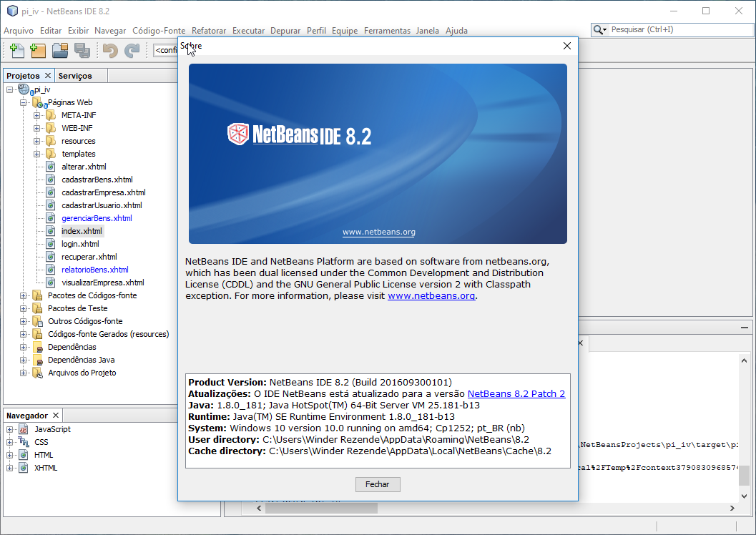The width and height of the screenshot is (756, 535).
Task: Click the search magnifier icon
Action: pyautogui.click(x=598, y=30)
